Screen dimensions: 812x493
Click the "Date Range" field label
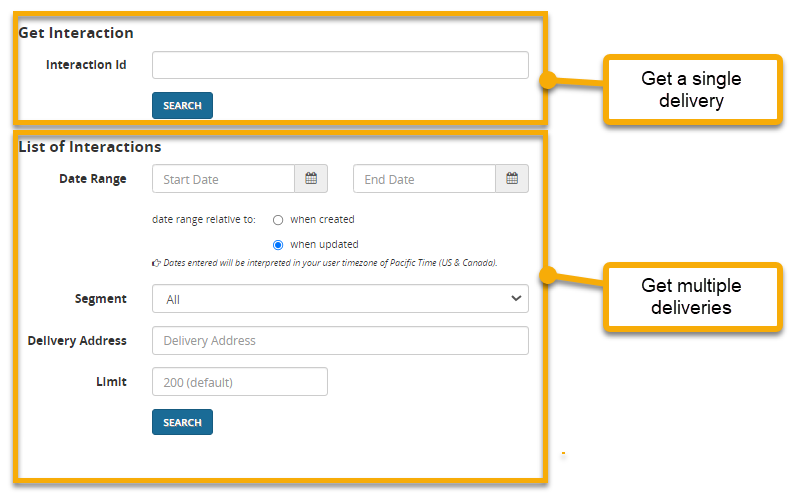pyautogui.click(x=93, y=179)
